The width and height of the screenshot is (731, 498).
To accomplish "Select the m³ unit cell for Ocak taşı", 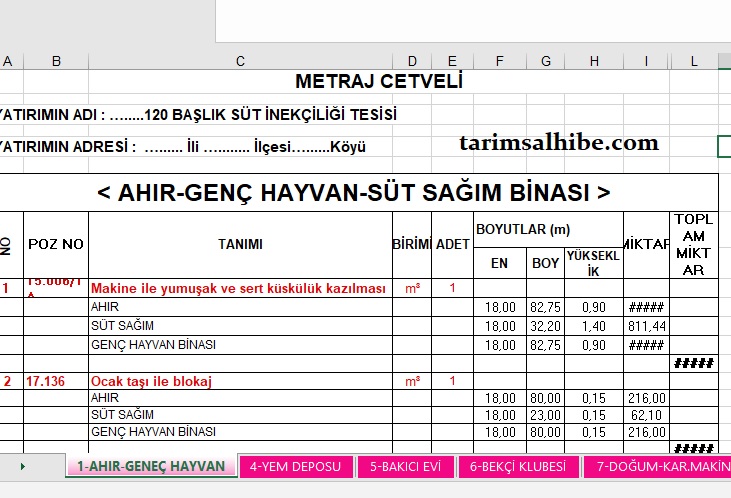I will (412, 381).
